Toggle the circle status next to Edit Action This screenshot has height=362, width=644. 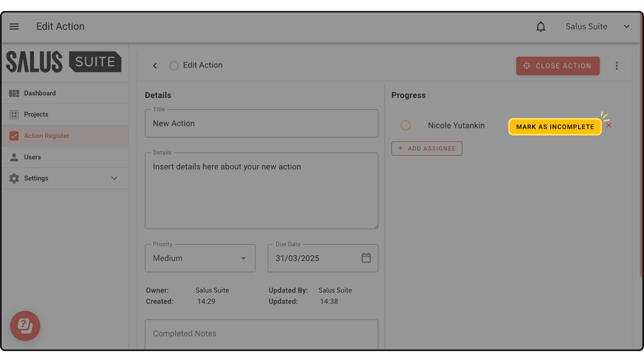[174, 66]
